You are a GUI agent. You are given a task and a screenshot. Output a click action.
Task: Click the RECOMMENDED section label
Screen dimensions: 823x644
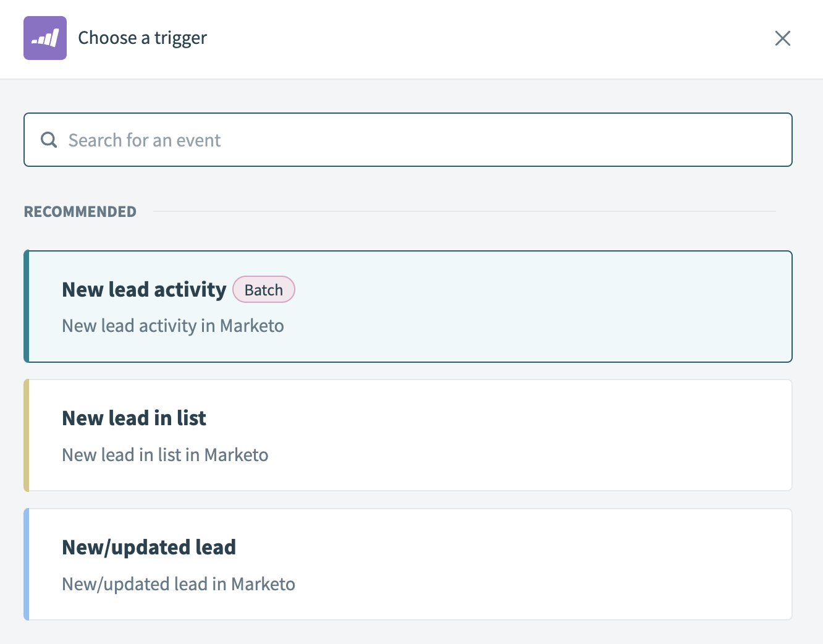click(80, 212)
